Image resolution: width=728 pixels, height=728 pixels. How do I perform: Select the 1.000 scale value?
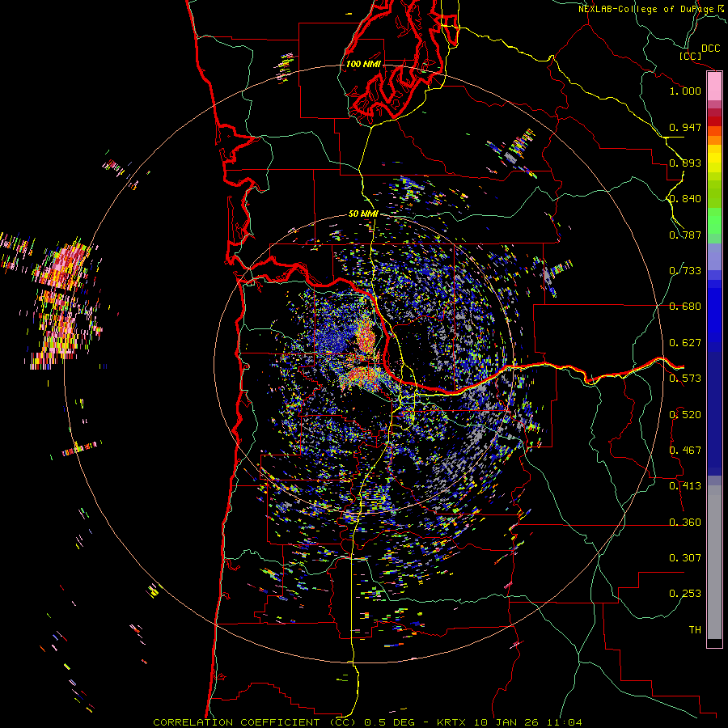click(685, 91)
